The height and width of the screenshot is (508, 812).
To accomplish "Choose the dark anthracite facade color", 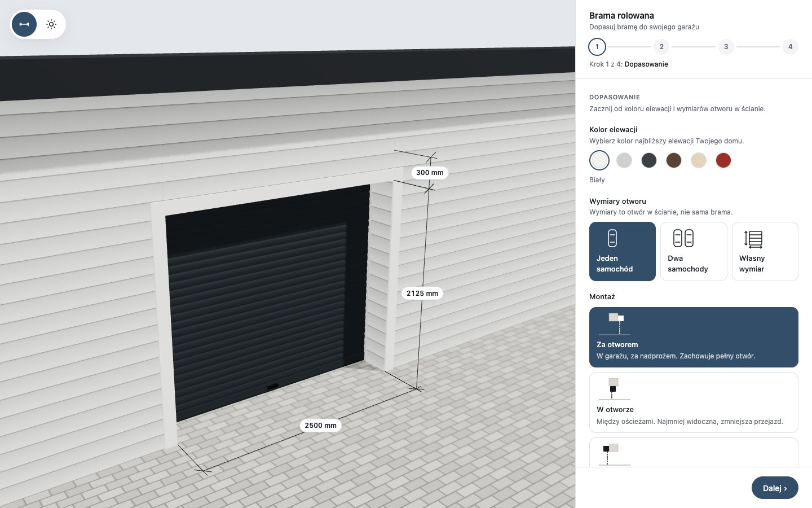I will coord(649,160).
